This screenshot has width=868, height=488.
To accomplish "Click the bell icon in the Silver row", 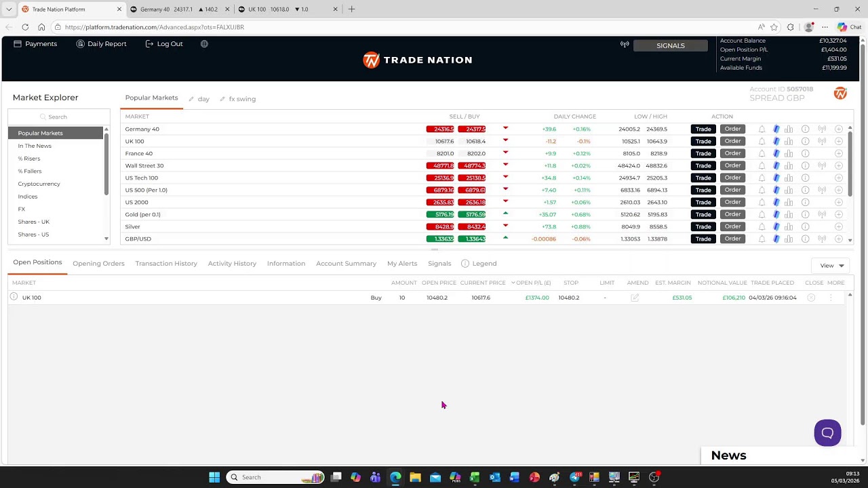I will [762, 226].
